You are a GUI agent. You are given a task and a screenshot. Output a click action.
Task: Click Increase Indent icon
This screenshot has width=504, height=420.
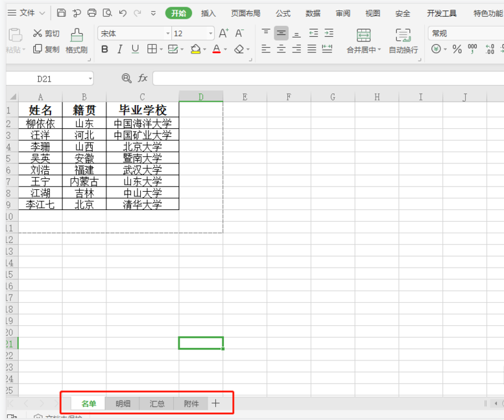(329, 33)
